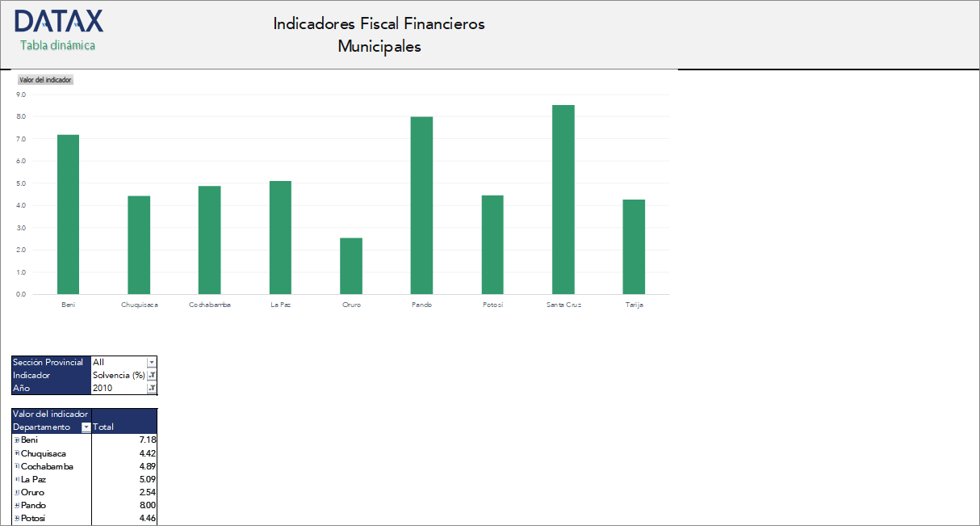Expand the Cochabamba pivot row
This screenshot has width=980, height=526.
16,465
